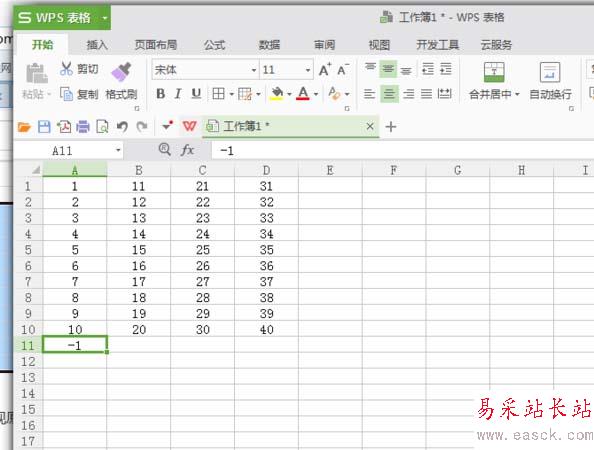Open the WPS application menu arrow

(x=105, y=18)
